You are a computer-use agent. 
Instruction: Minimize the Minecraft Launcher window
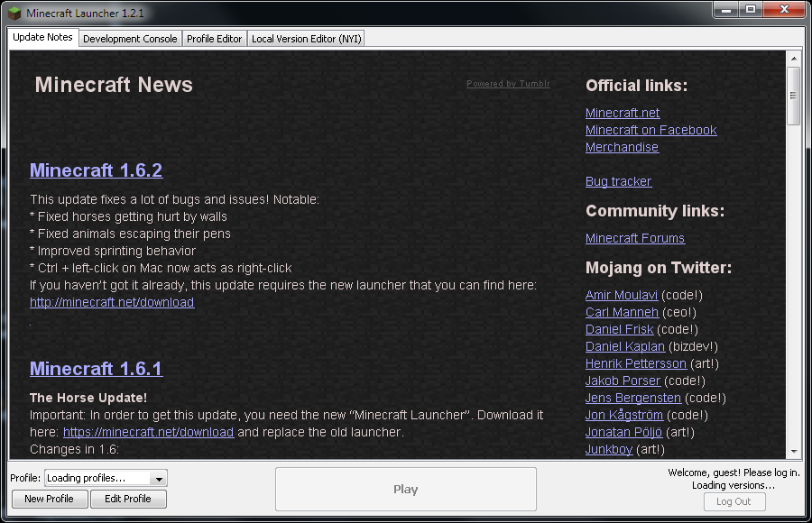[726, 9]
